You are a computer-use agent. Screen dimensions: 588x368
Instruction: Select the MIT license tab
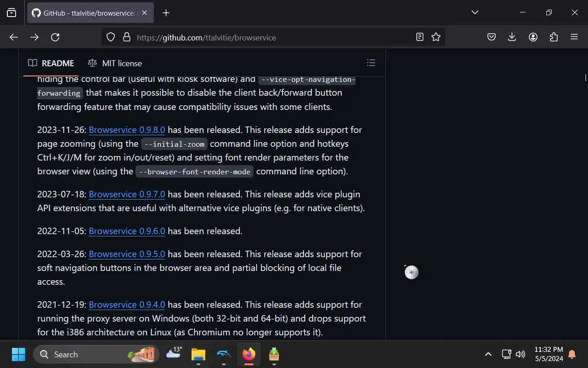[x=115, y=63]
